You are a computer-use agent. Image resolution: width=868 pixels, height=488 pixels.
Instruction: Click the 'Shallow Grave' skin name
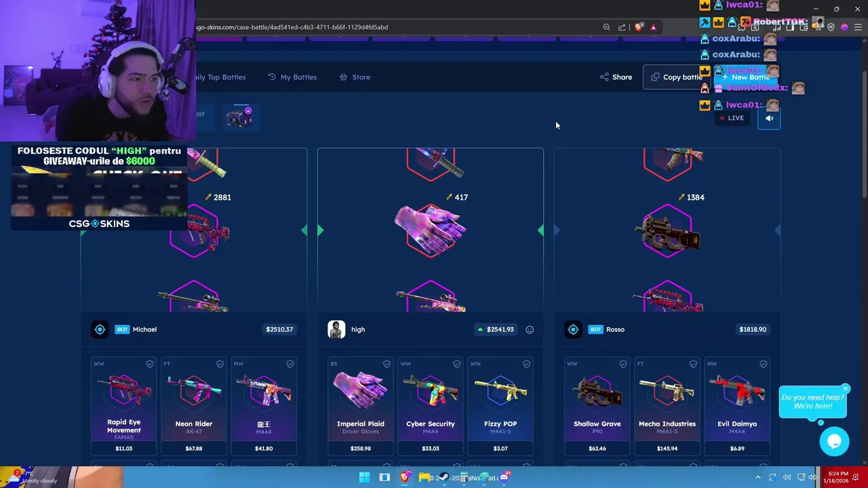[x=597, y=424]
